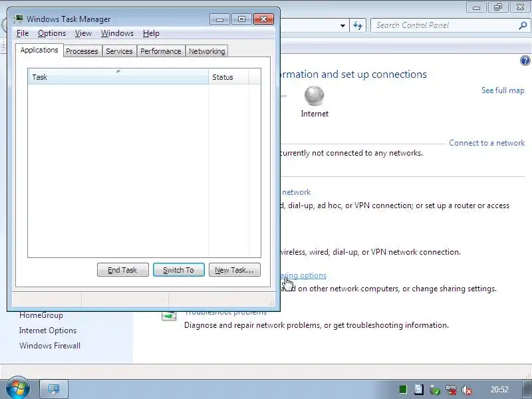Switch to the Services tab

coord(119,51)
